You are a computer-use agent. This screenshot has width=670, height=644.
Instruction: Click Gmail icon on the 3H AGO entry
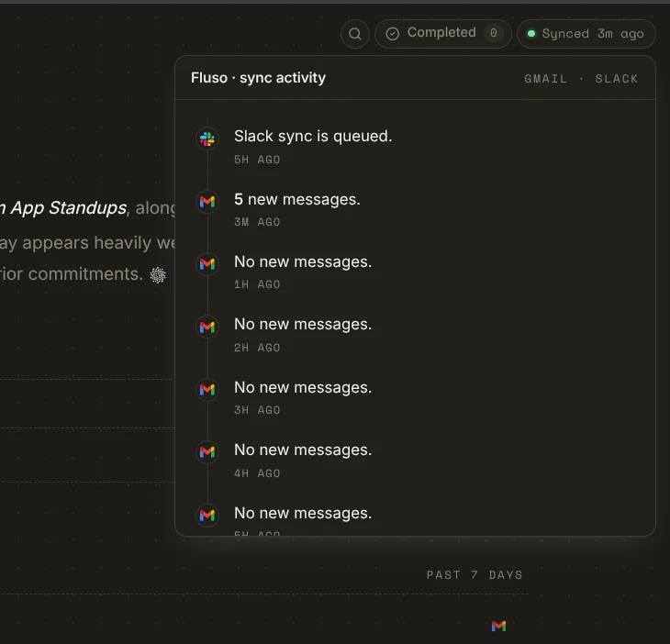tap(207, 390)
